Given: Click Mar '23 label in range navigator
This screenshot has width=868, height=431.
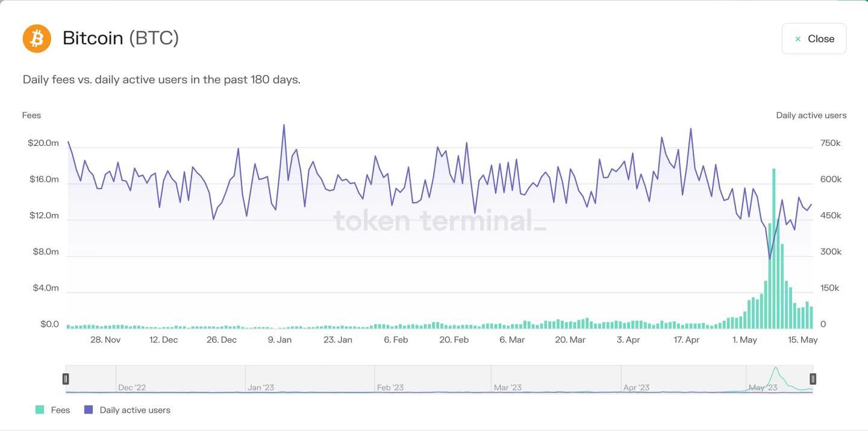Looking at the screenshot, I should tap(508, 388).
